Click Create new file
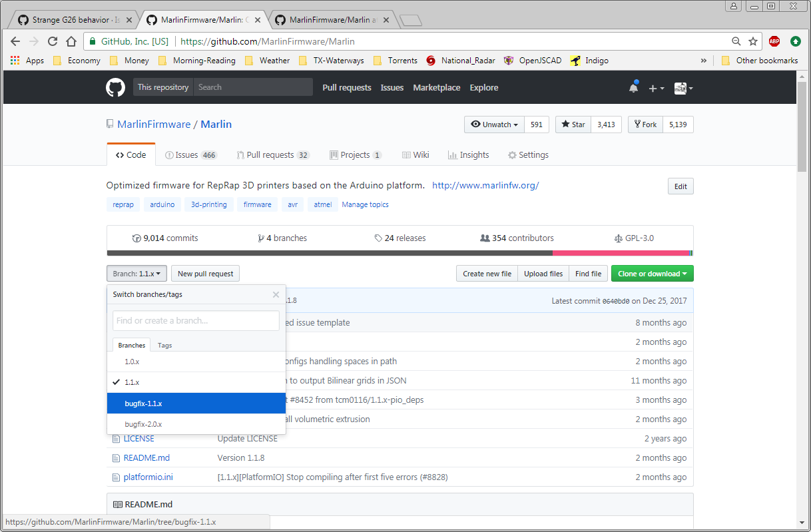Viewport: 811px width, 532px height. pos(487,274)
